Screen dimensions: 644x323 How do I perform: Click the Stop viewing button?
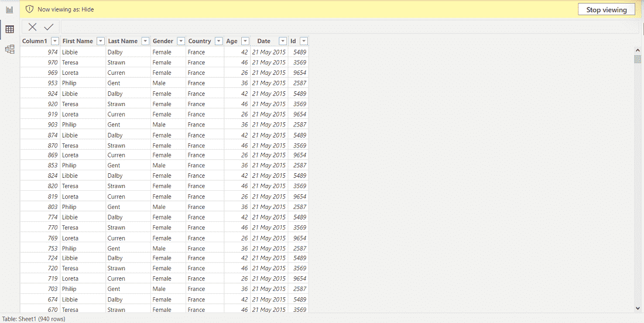pos(606,9)
